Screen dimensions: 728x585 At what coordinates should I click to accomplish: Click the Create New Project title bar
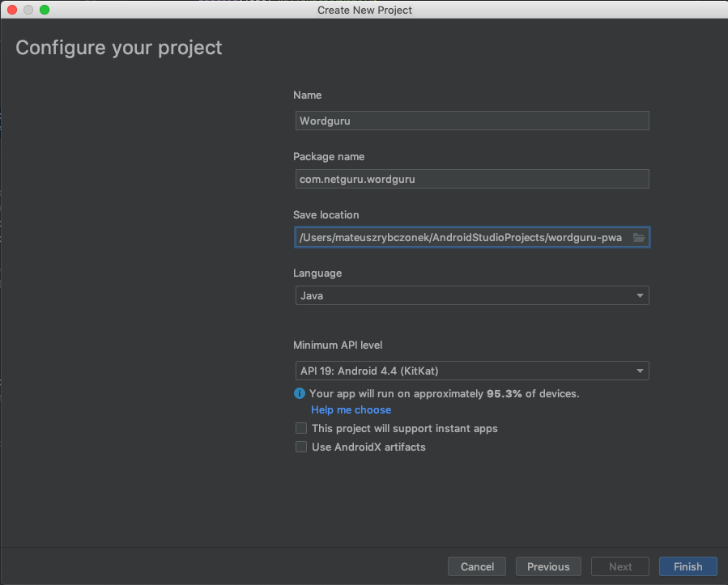[364, 10]
